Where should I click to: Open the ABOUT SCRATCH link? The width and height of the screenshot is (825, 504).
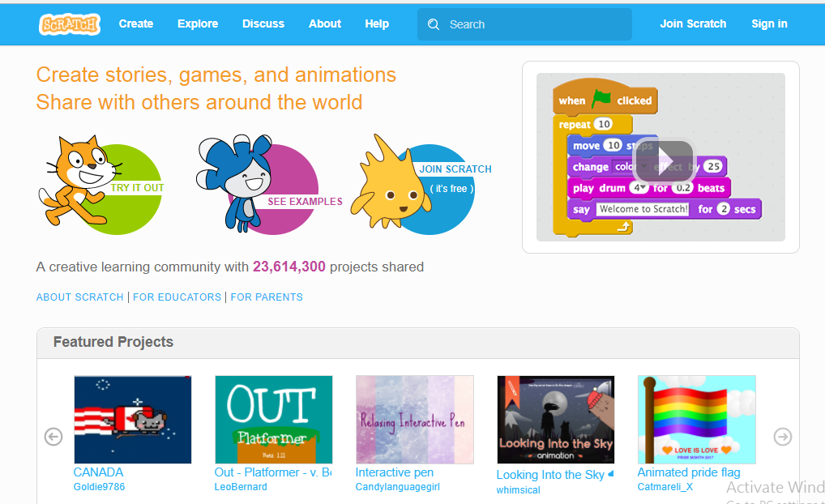pos(79,297)
